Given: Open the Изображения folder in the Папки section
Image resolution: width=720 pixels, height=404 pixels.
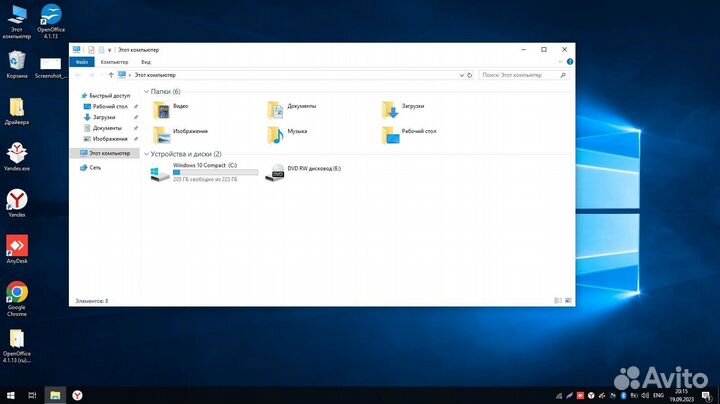Looking at the screenshot, I should [x=180, y=135].
